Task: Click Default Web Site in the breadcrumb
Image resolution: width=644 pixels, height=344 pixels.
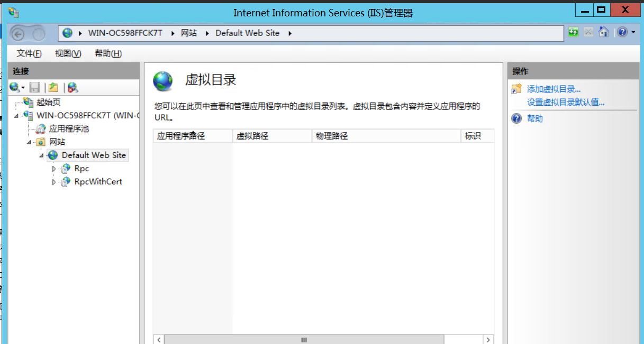Action: pos(247,33)
